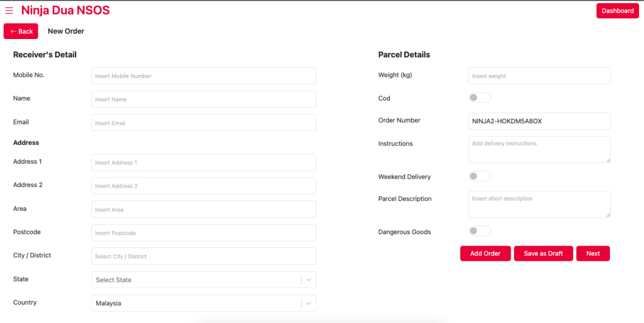Click the Parcel Details heading

click(404, 55)
